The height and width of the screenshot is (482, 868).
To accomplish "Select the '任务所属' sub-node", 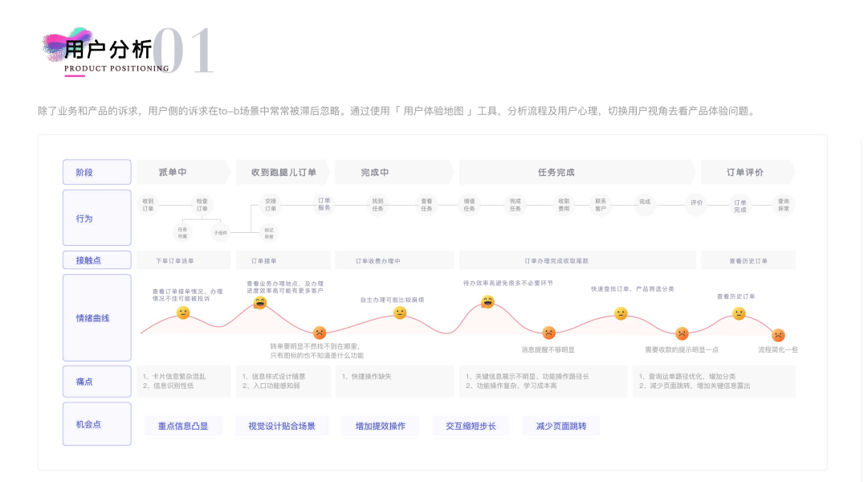I will coord(183,233).
